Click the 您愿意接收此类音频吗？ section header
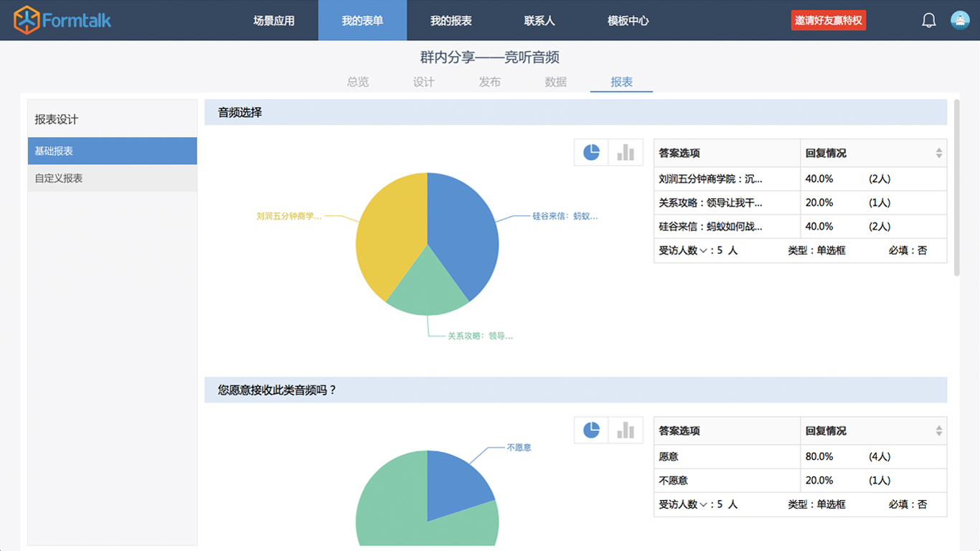Image resolution: width=980 pixels, height=551 pixels. (575, 390)
